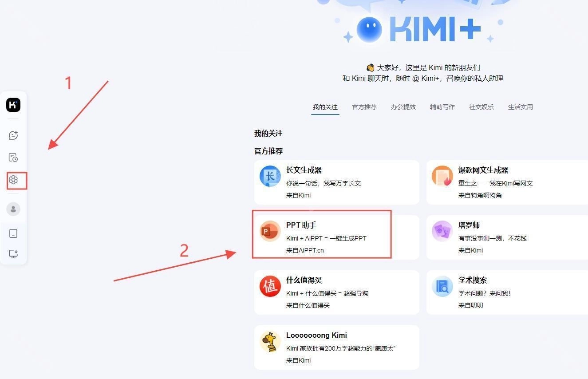Screen dimensions: 588x379
Task: Open the user profile avatar
Action: tap(13, 209)
